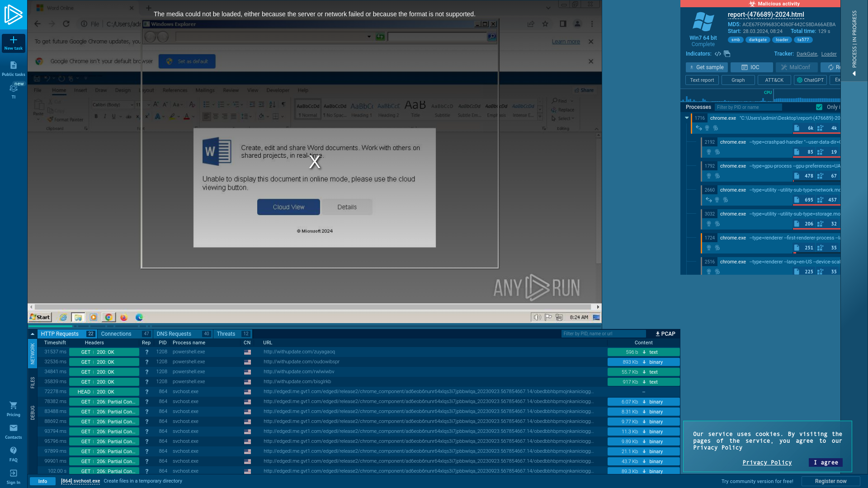
Task: Open the Pricing page
Action: click(14, 409)
